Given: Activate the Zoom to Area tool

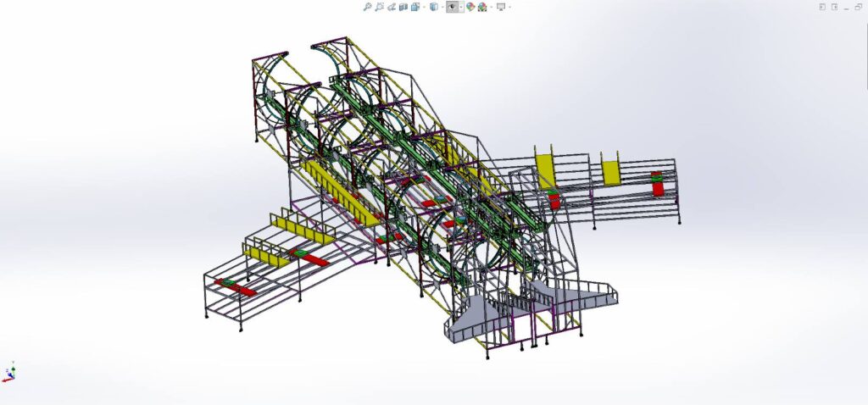Looking at the screenshot, I should (379, 7).
